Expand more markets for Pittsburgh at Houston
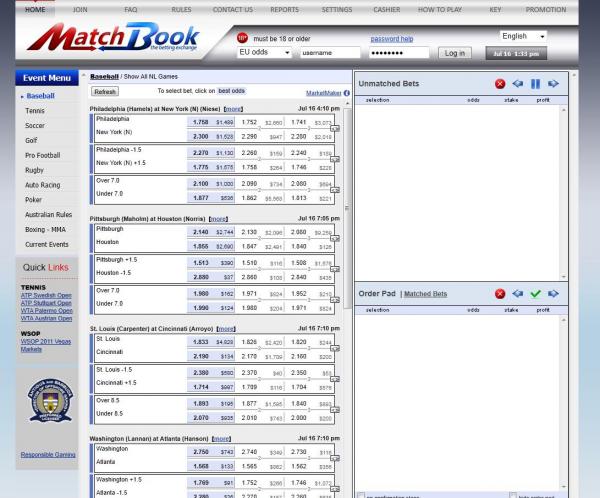 218,219
